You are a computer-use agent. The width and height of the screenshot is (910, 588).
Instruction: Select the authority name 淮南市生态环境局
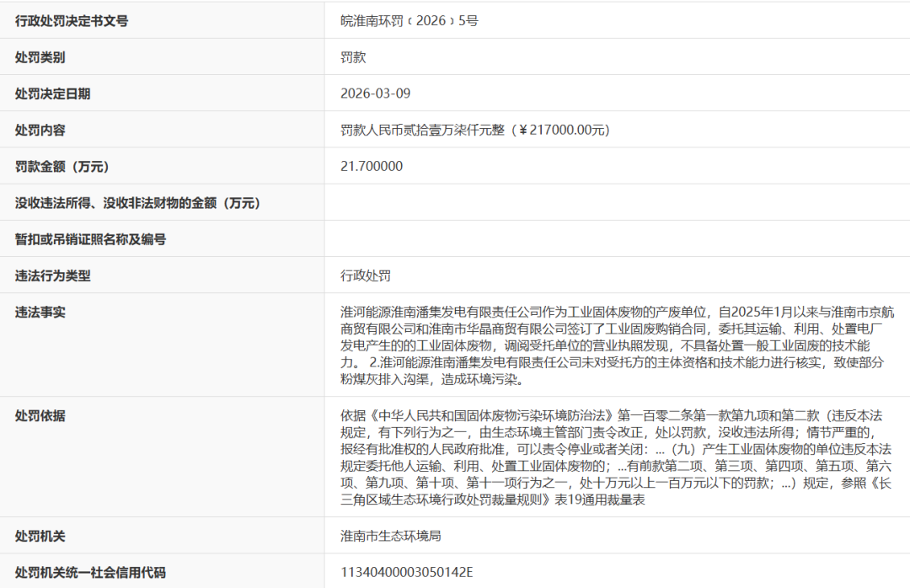[391, 536]
